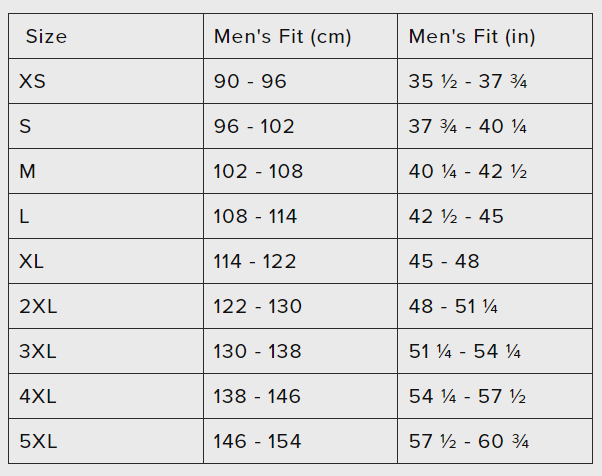Select the L size cell
Viewport: 602px width, 476px height.
pos(25,216)
